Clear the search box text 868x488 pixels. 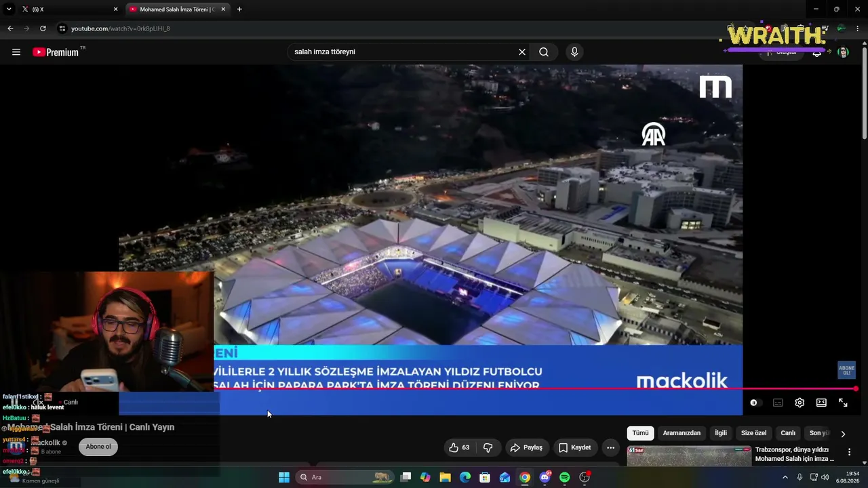tap(522, 52)
